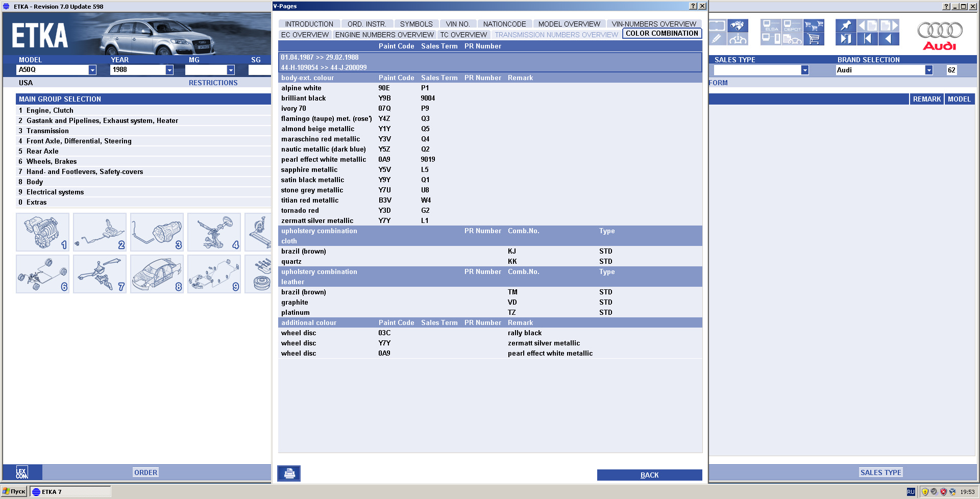Viewport: 980px width, 499px height.
Task: Switch to the VIN NO. tab
Action: pos(457,24)
